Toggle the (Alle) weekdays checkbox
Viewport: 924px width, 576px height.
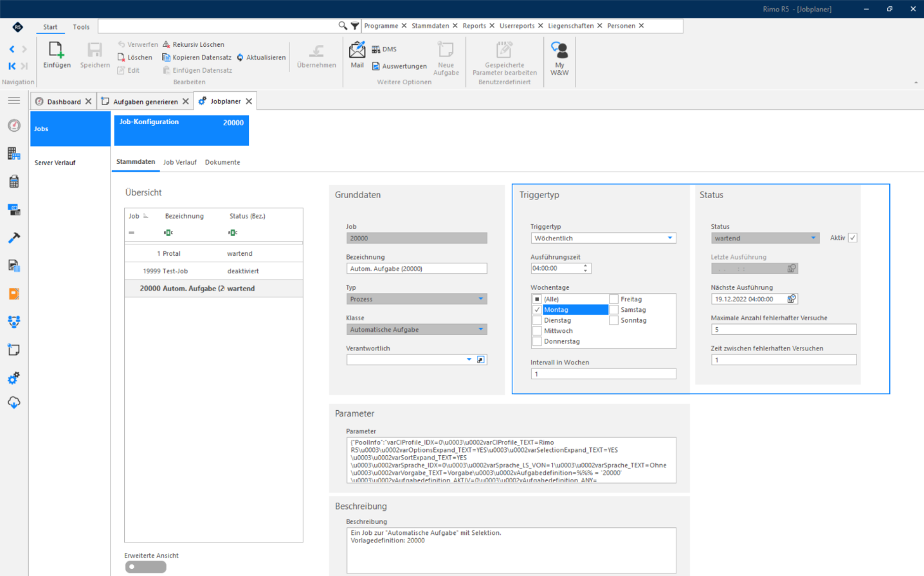click(x=537, y=299)
